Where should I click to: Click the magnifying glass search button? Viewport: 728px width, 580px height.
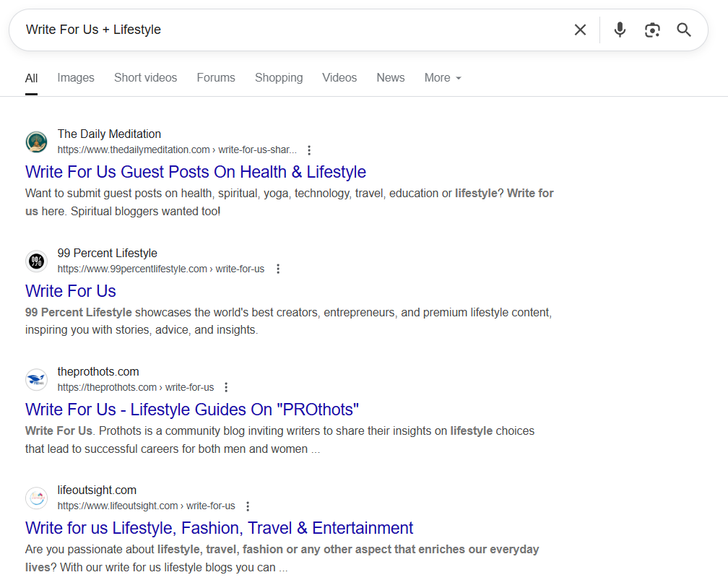pyautogui.click(x=684, y=30)
